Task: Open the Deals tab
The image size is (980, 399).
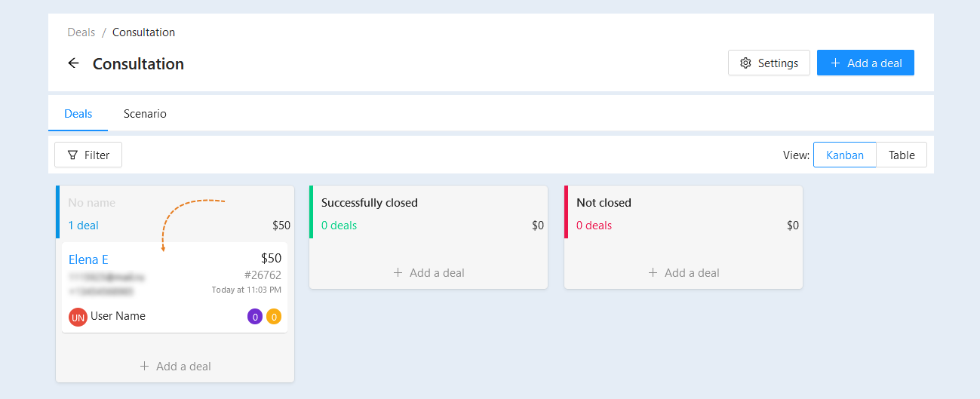Action: [x=78, y=114]
